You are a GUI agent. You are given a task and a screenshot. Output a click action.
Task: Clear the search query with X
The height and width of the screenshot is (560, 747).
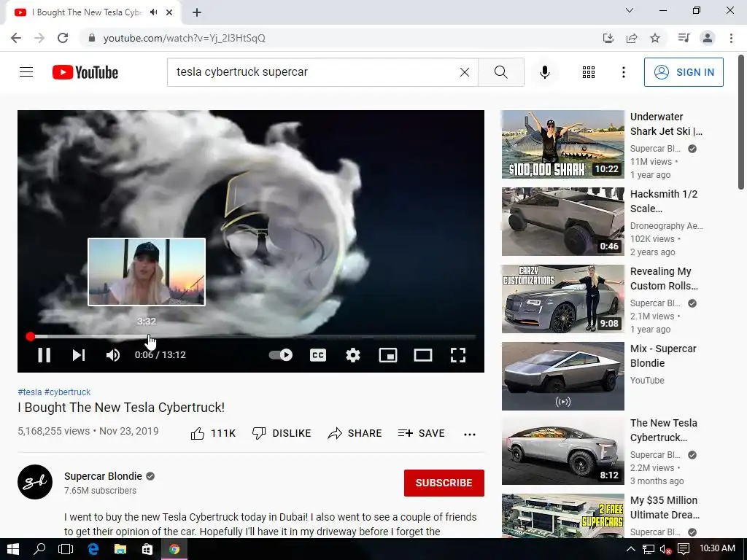click(x=465, y=72)
